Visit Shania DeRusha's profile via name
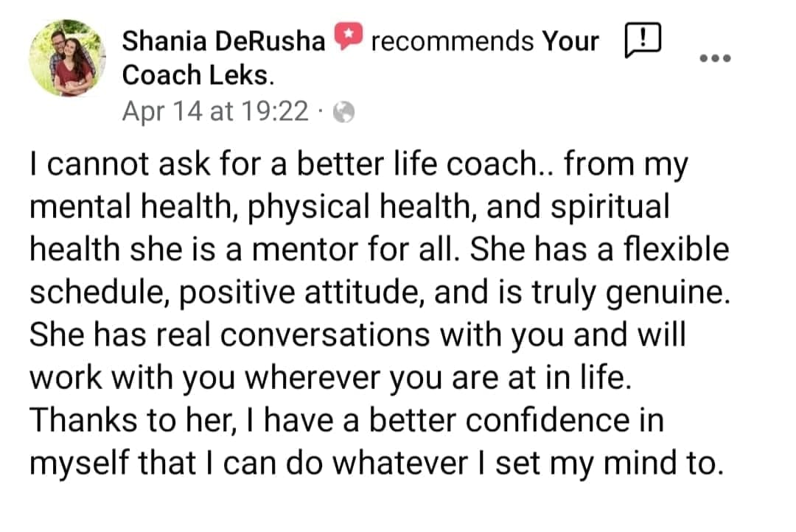Image resolution: width=796 pixels, height=532 pixels. coord(223,41)
